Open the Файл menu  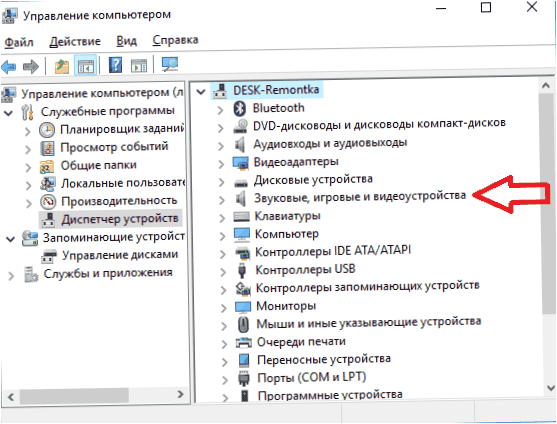[x=19, y=43]
